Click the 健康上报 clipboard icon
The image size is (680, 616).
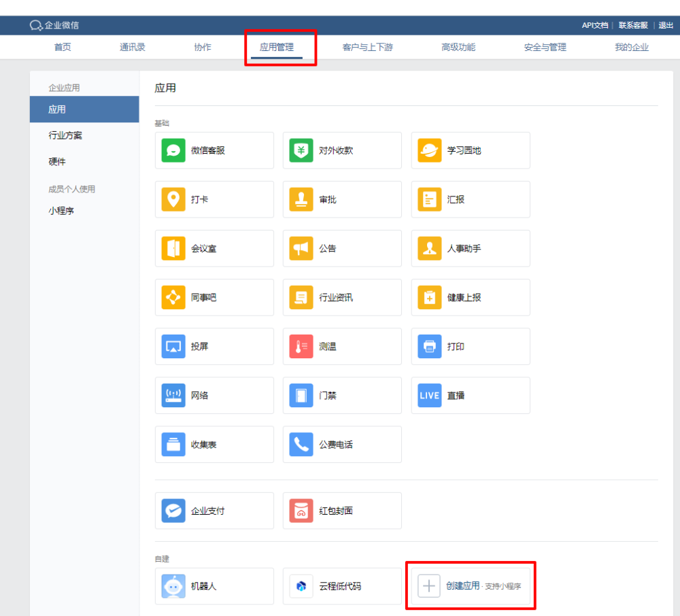pyautogui.click(x=429, y=297)
